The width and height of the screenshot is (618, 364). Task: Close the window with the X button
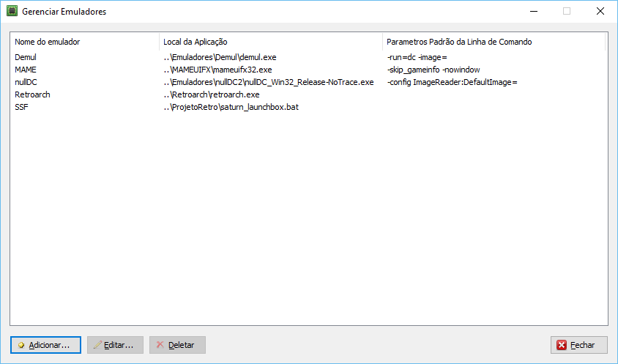point(600,11)
